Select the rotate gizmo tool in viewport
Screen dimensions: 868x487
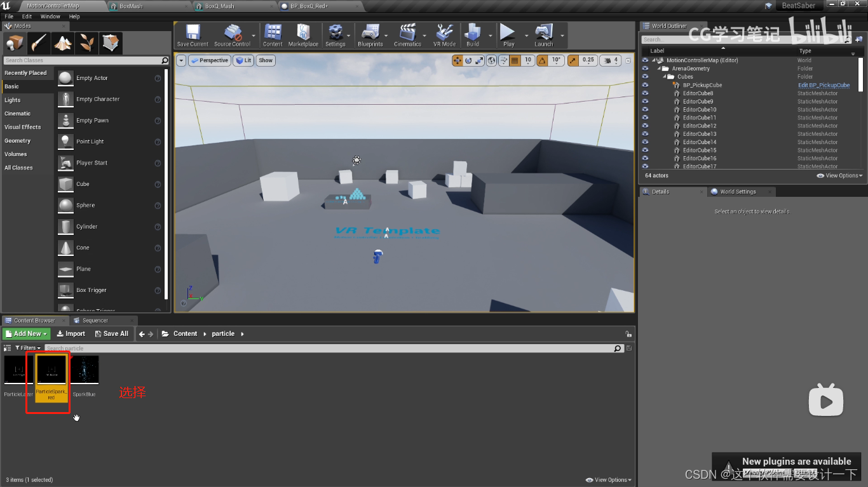[x=468, y=60]
